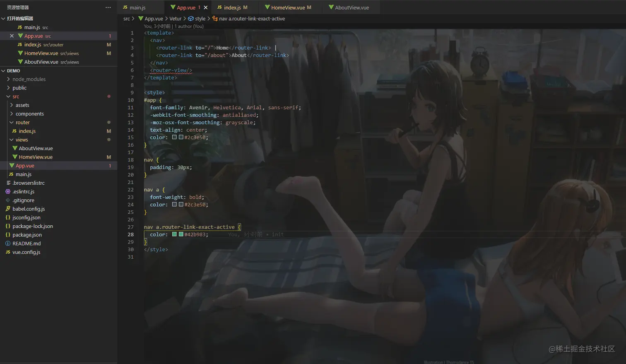Image resolution: width=626 pixels, height=364 pixels.
Task: Collapse the DEMO project section
Action: point(13,71)
